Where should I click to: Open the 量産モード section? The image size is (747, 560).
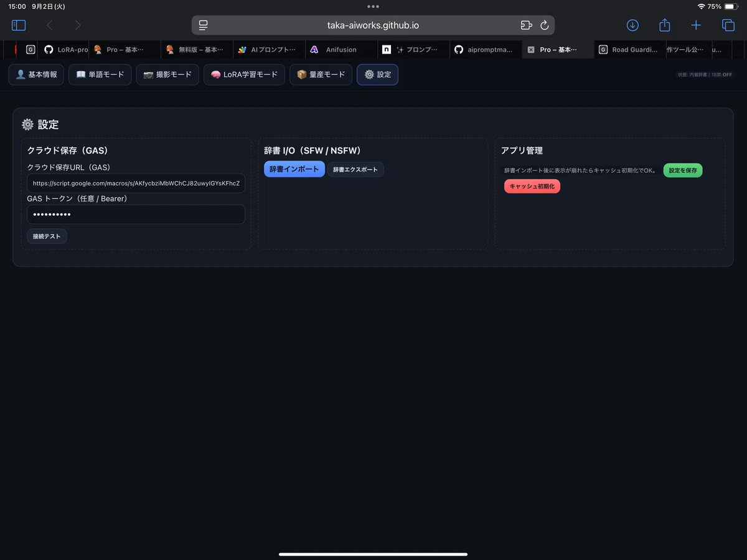[321, 75]
